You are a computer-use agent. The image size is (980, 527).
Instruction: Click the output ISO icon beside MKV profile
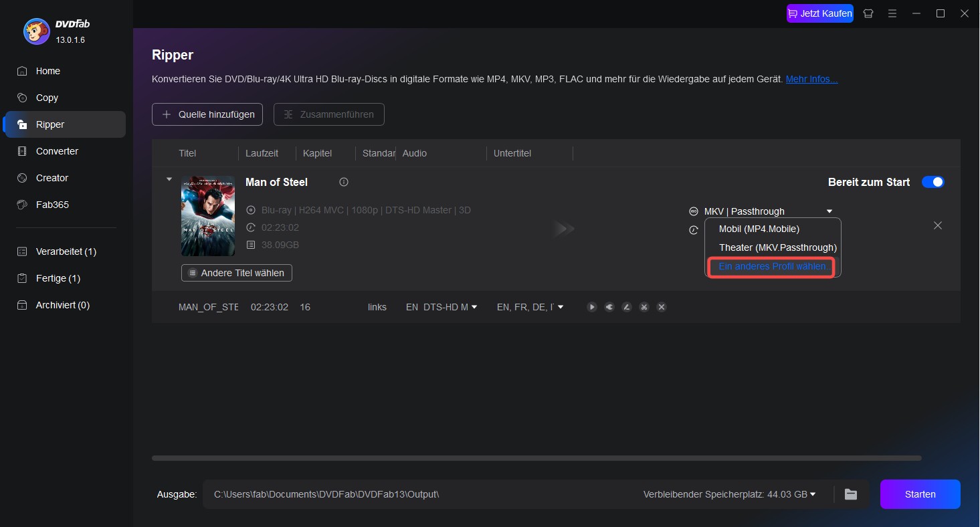coord(694,211)
